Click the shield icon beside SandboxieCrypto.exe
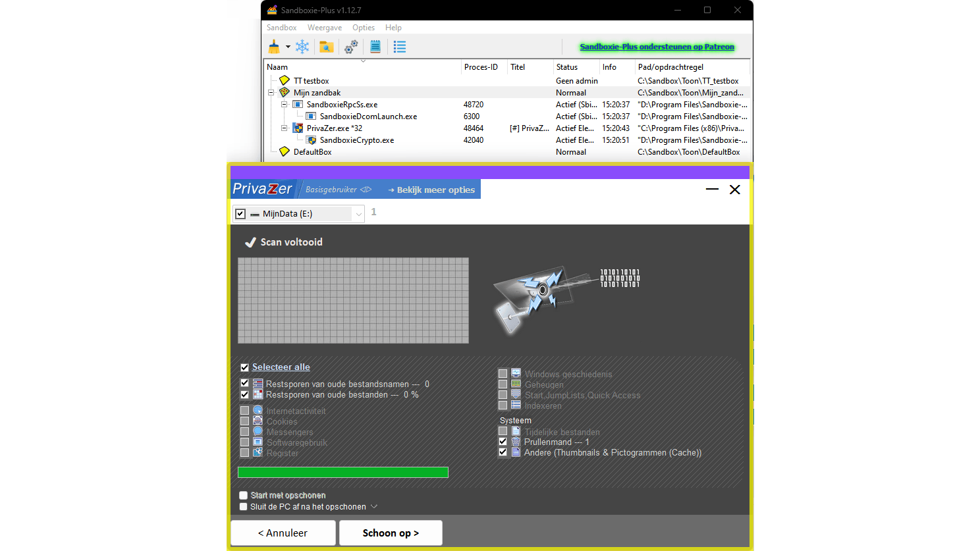This screenshot has width=980, height=551. [x=312, y=140]
